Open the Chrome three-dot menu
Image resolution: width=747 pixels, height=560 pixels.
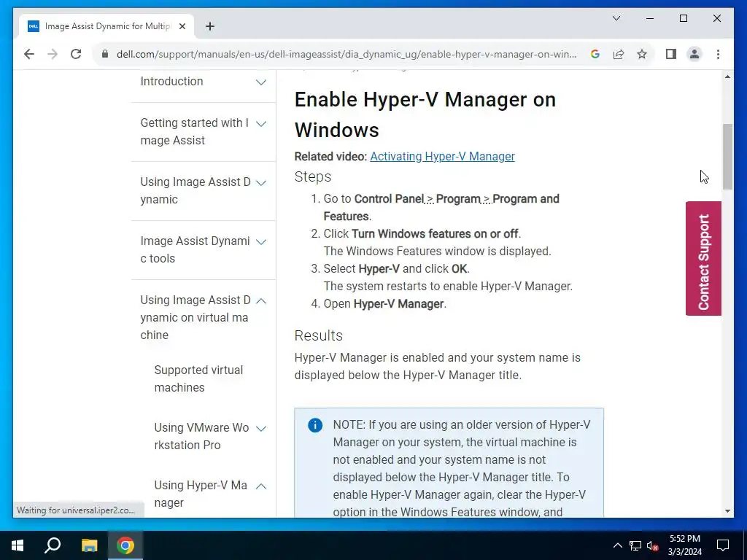tap(718, 54)
